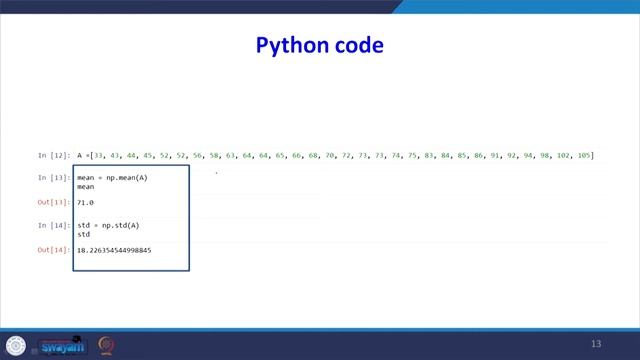640x360 pixels.
Task: Click the 'In [12]:' cell prompt
Action: (x=54, y=156)
